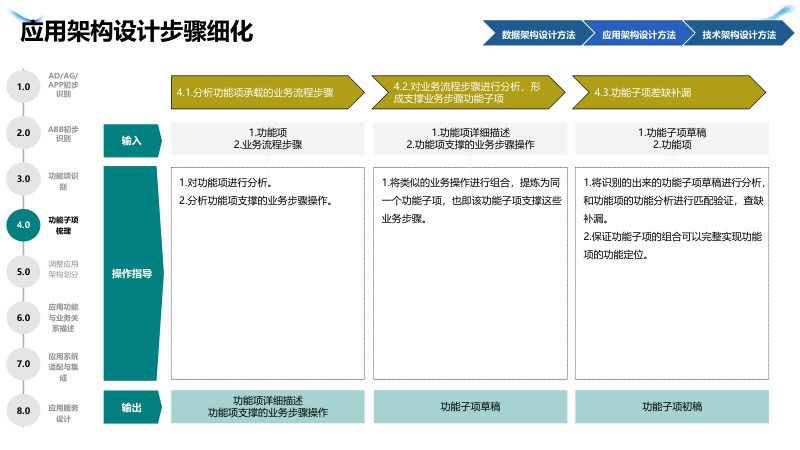Click the 调整应用架构划分 step label
The width and height of the screenshot is (800, 450).
(63, 269)
